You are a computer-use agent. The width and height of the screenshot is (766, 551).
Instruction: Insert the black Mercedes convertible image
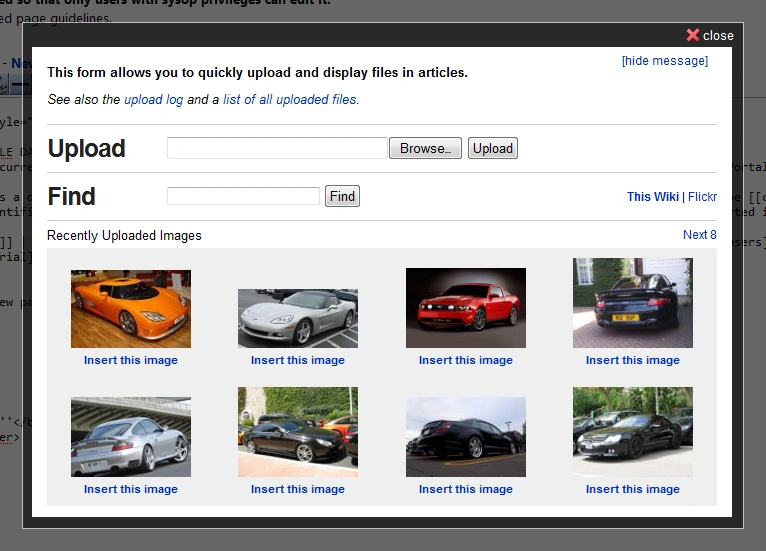[x=633, y=489]
